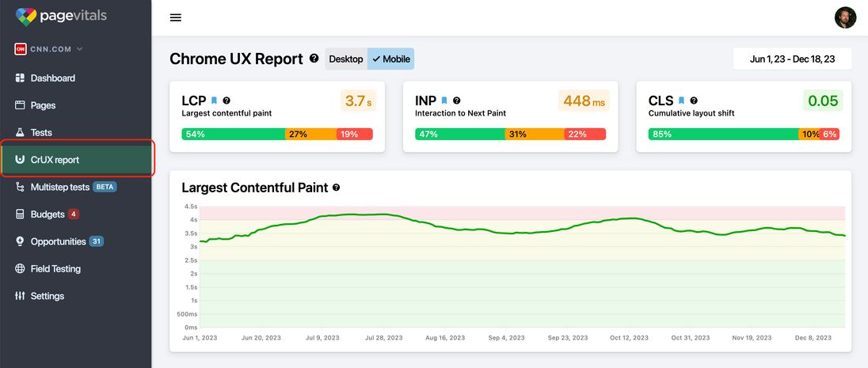Click the hamburger menu icon
Viewport: 868px width, 368px height.
176,18
